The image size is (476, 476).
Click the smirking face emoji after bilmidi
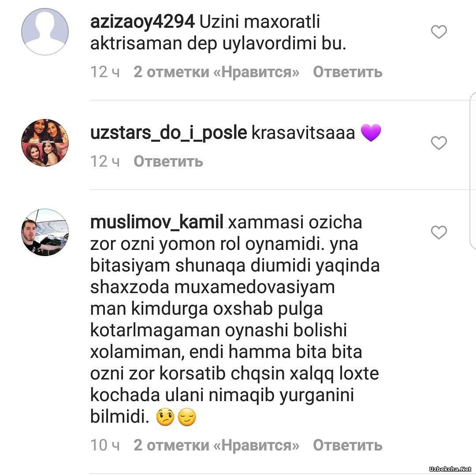(x=187, y=417)
